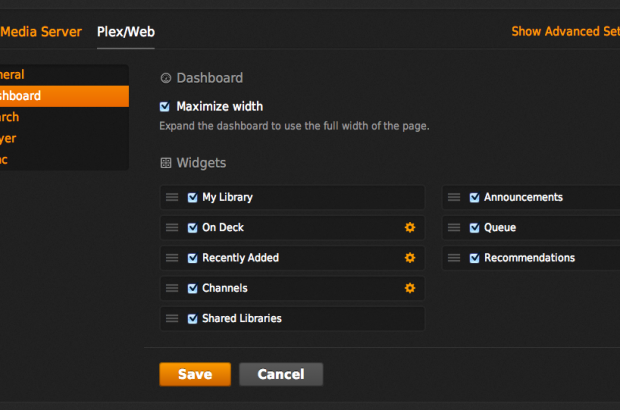This screenshot has width=620, height=410.
Task: Open settings gear for On Deck widget
Action: 409,228
